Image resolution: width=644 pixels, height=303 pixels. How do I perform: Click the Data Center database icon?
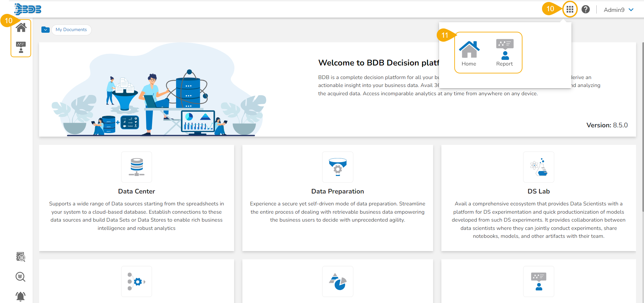pos(136,167)
